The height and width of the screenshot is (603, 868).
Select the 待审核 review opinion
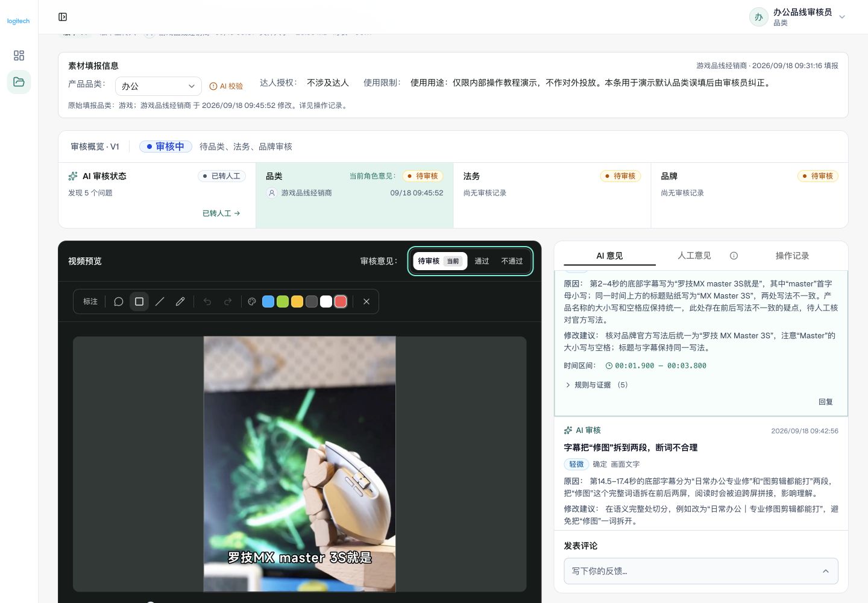(439, 261)
